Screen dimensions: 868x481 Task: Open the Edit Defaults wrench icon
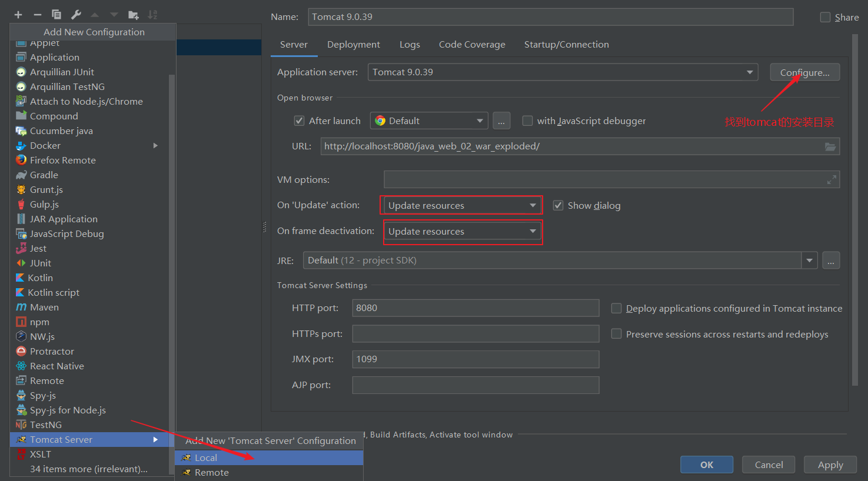click(76, 15)
